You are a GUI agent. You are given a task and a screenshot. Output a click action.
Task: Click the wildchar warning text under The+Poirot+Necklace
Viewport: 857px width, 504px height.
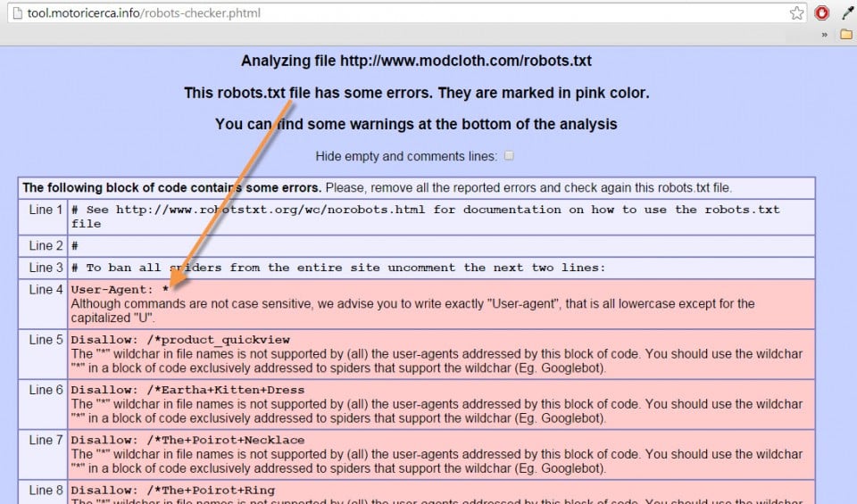pos(437,461)
